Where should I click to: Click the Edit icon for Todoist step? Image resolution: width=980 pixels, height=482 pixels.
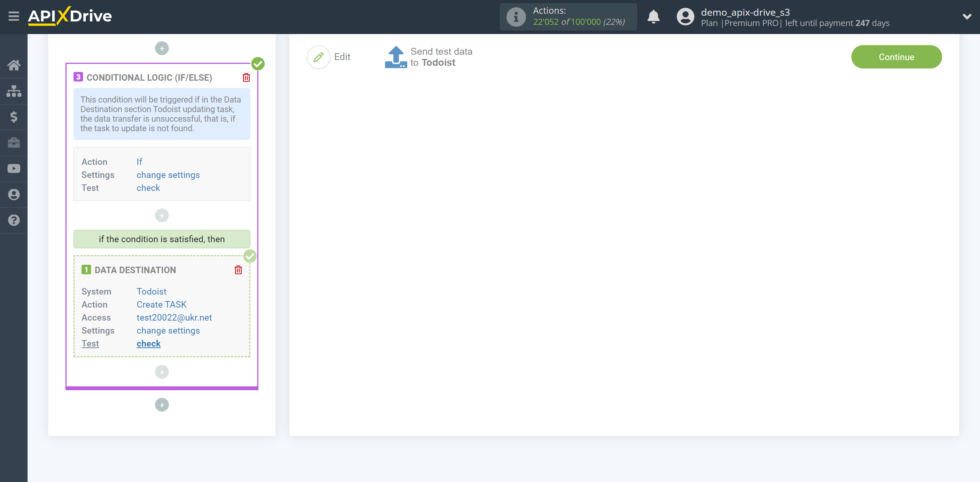tap(318, 57)
